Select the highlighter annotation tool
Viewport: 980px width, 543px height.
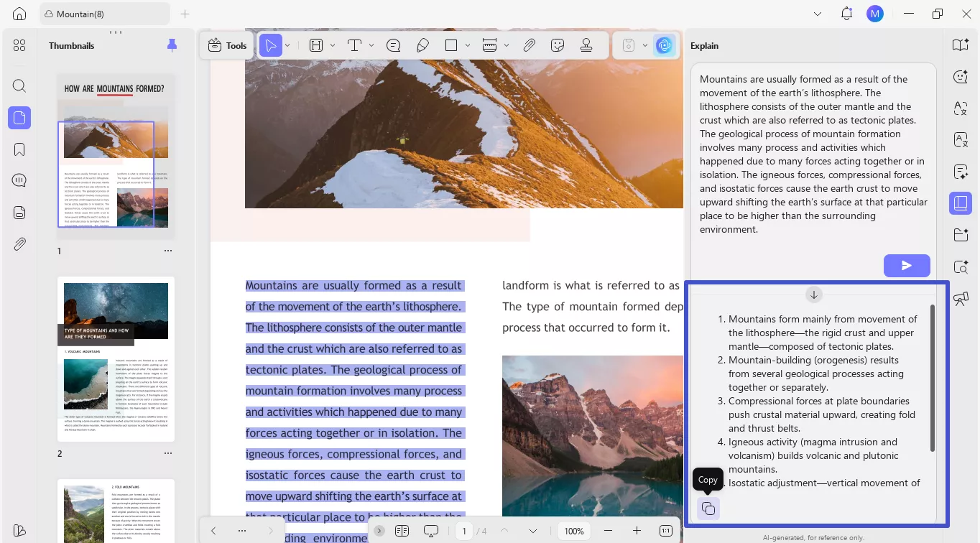pyautogui.click(x=422, y=45)
